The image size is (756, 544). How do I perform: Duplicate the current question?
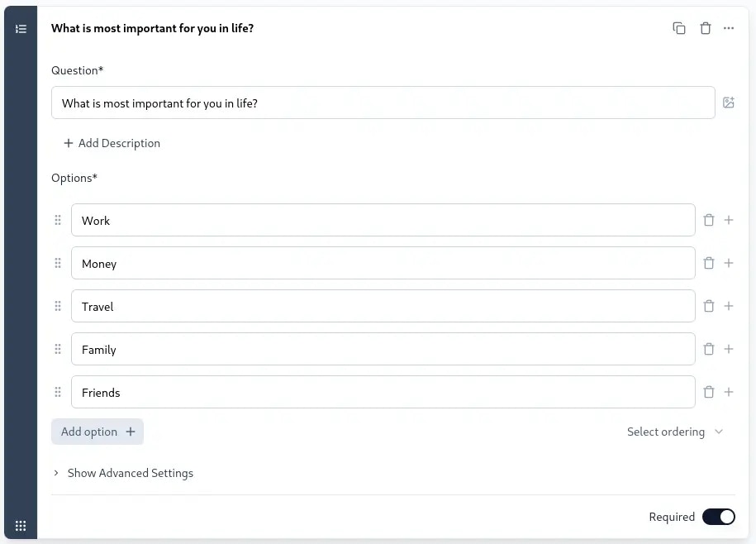[x=678, y=27]
